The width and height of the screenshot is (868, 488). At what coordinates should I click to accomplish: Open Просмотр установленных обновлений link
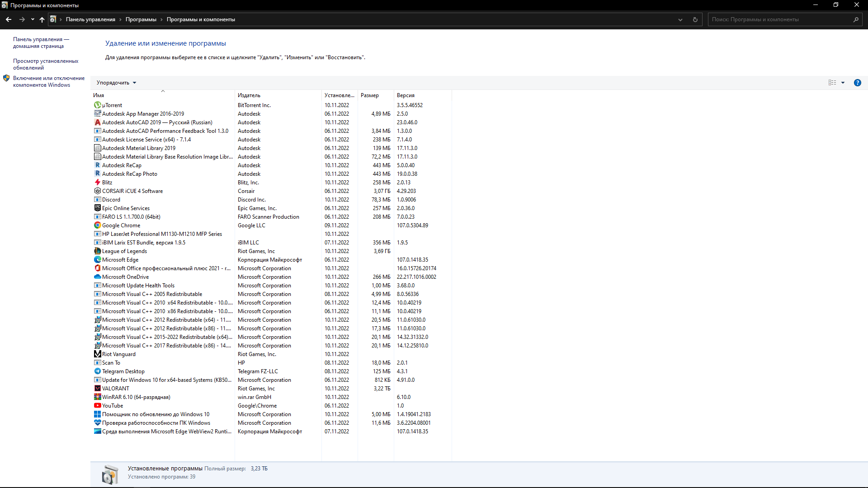(46, 64)
